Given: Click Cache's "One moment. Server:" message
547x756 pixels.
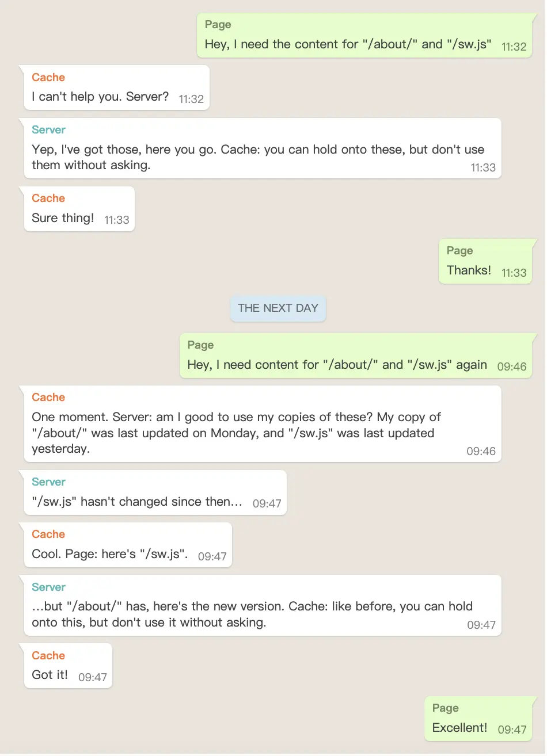Looking at the screenshot, I should point(263,423).
